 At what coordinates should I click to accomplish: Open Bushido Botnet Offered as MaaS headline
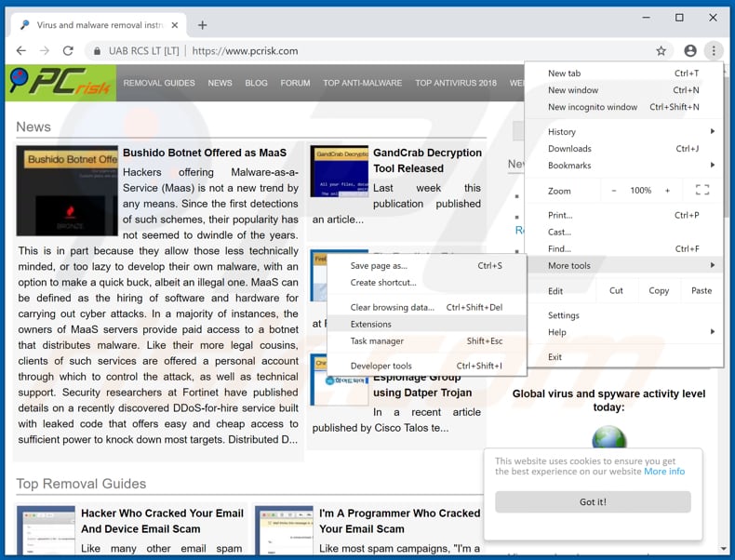(205, 153)
